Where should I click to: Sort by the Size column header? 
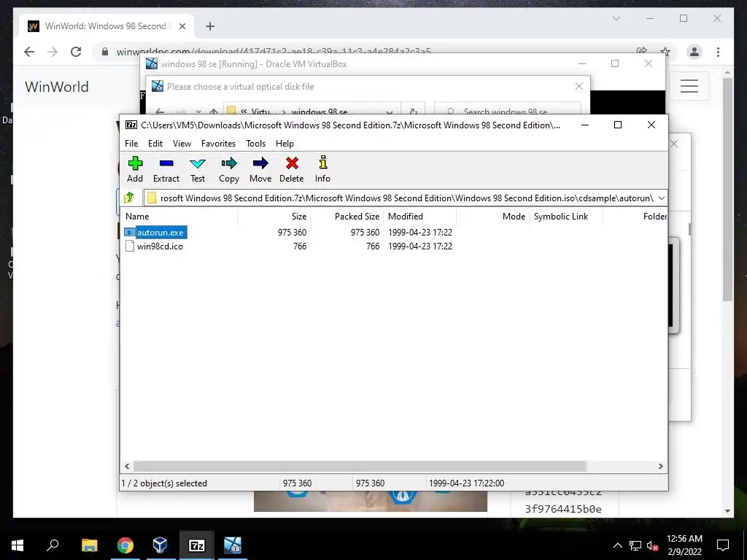(x=274, y=216)
